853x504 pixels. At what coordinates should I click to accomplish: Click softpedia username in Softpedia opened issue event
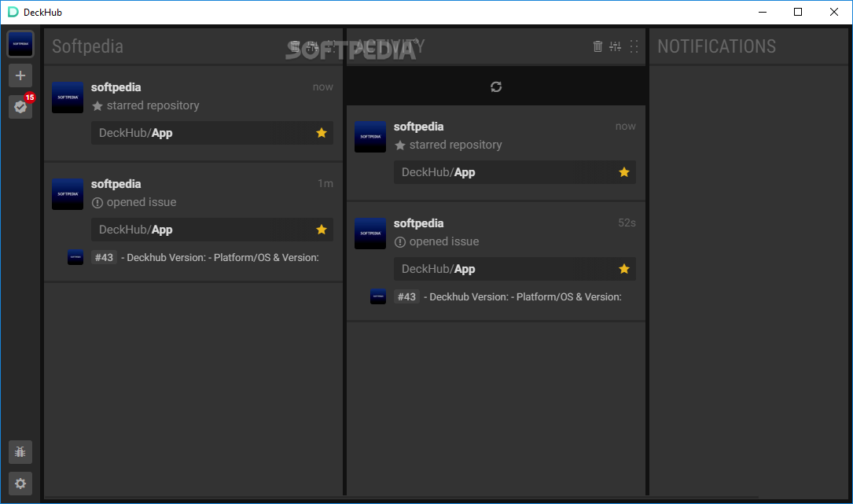click(x=116, y=184)
